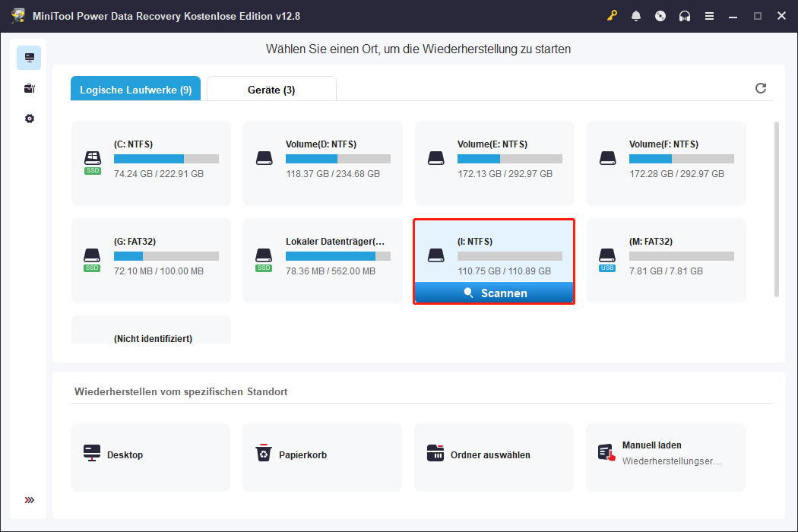Viewport: 798px width, 532px height.
Task: Click the bootable media disc icon
Action: tap(660, 15)
